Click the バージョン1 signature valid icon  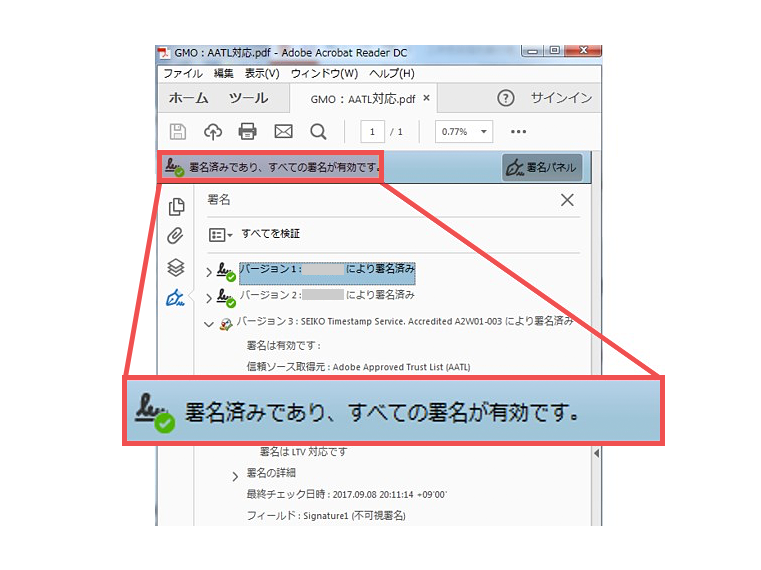(226, 271)
